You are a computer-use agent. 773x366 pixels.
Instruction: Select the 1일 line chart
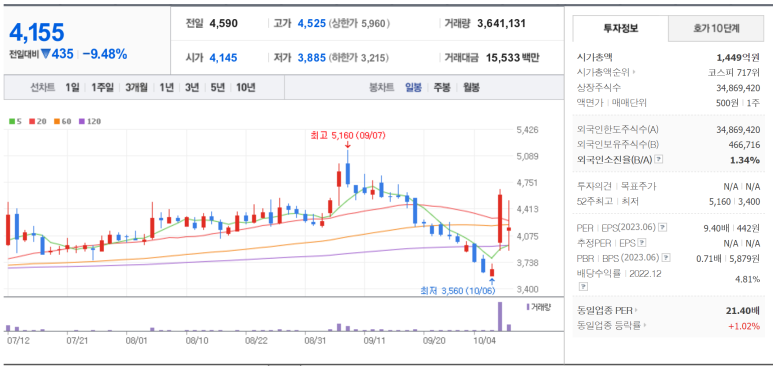72,88
